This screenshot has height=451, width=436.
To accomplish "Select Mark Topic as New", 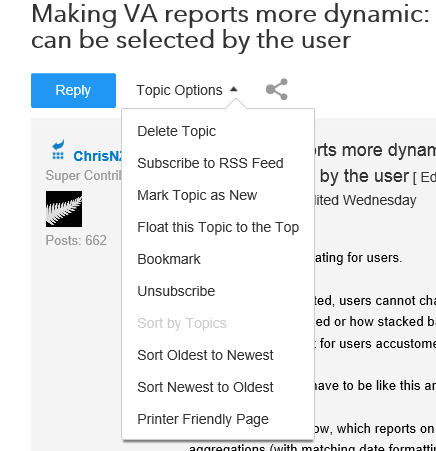I will 197,195.
